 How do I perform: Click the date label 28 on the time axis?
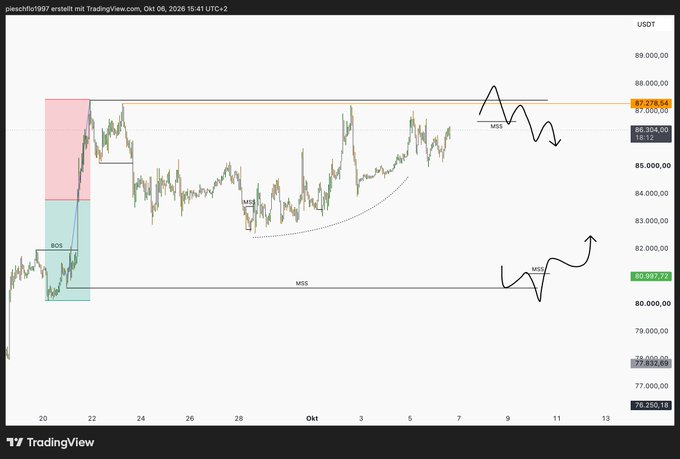239,419
